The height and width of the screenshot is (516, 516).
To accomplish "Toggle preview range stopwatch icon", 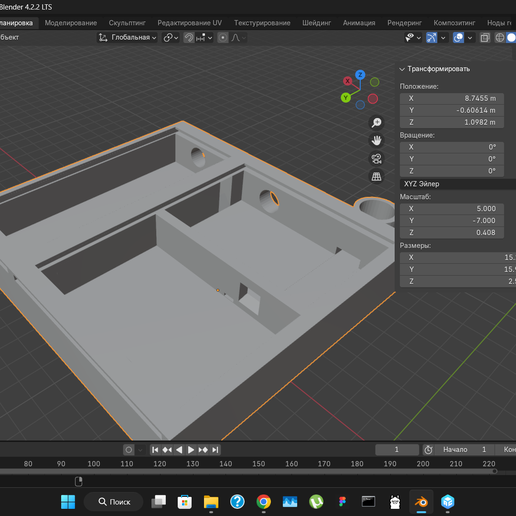I will pos(428,450).
